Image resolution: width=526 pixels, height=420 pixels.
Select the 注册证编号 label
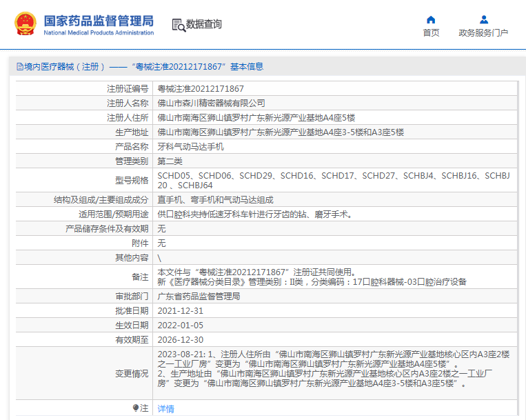[128, 89]
